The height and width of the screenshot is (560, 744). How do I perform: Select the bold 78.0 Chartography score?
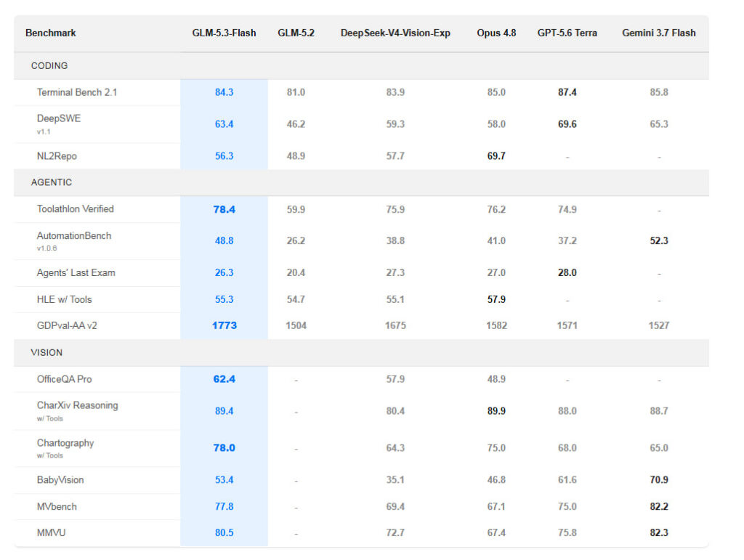coord(224,448)
